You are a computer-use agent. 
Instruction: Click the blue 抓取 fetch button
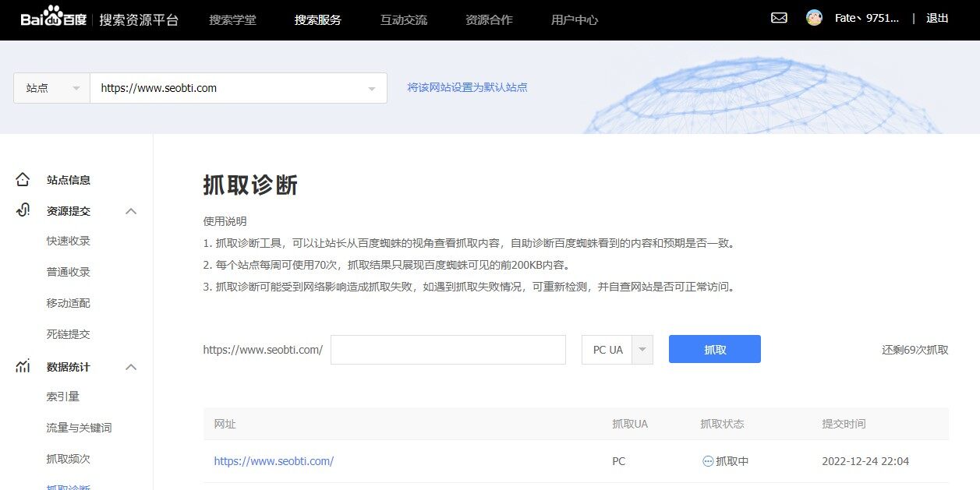click(x=713, y=349)
